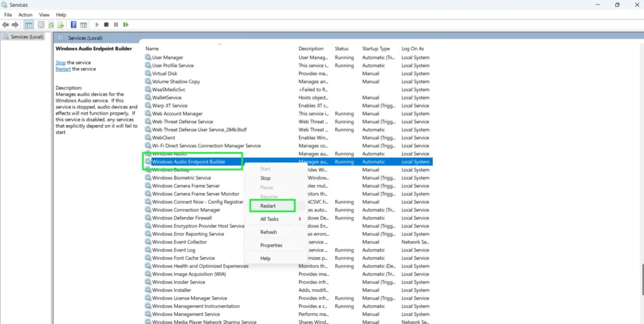Click the gear icon beside Windows Biometric Service
Viewport: 644px width, 324px height.
tap(148, 178)
